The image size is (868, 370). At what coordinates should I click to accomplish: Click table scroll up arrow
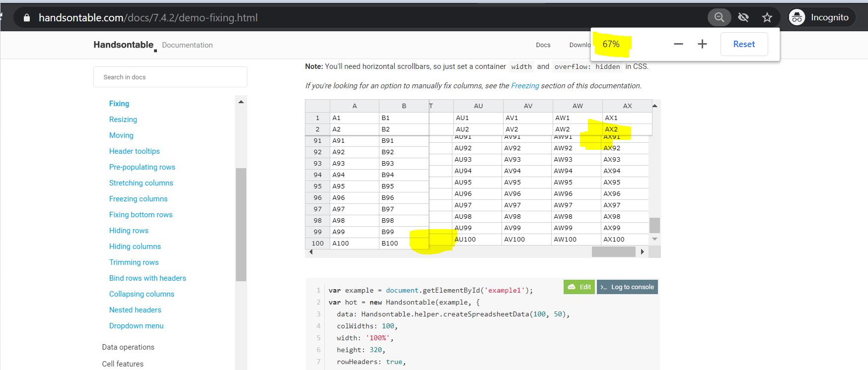pos(655,106)
